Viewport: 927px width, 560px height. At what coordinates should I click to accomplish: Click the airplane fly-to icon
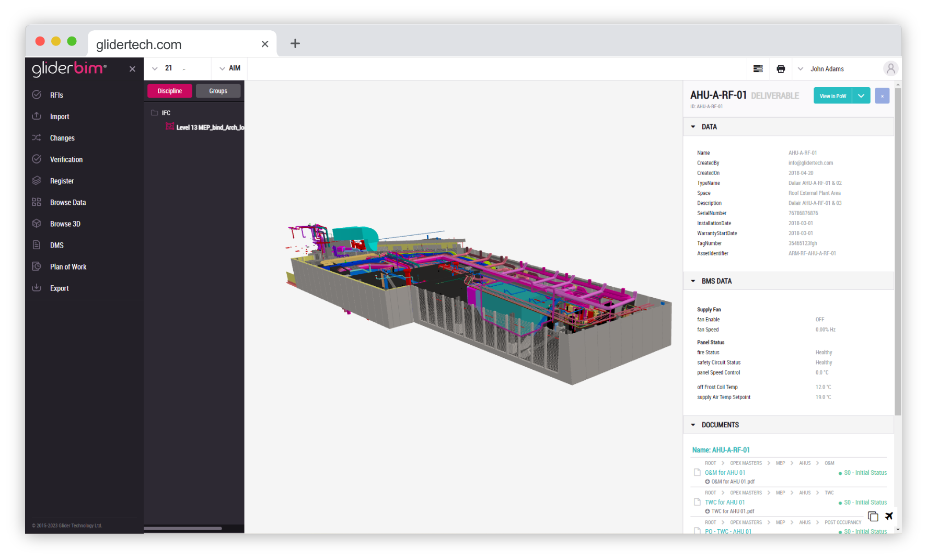tap(889, 516)
